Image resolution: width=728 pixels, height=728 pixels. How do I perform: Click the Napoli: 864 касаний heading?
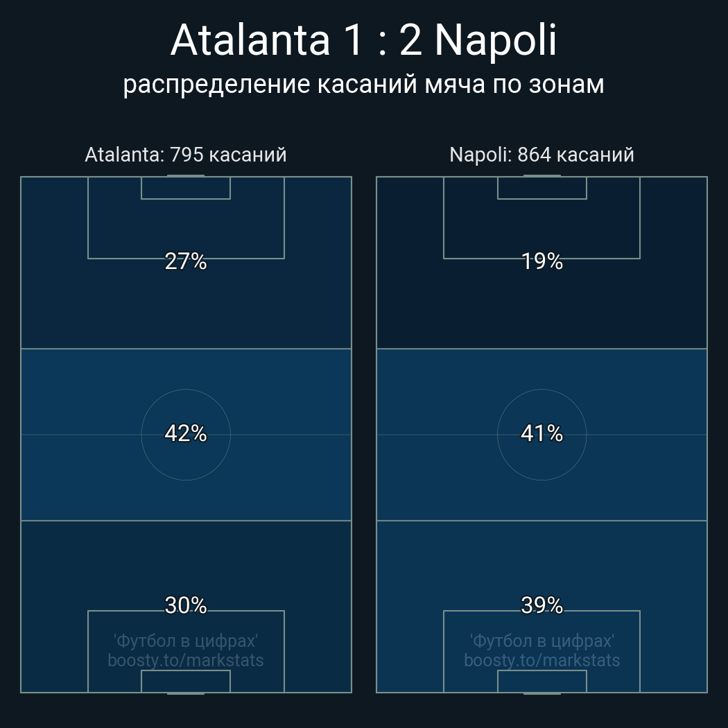point(541,155)
